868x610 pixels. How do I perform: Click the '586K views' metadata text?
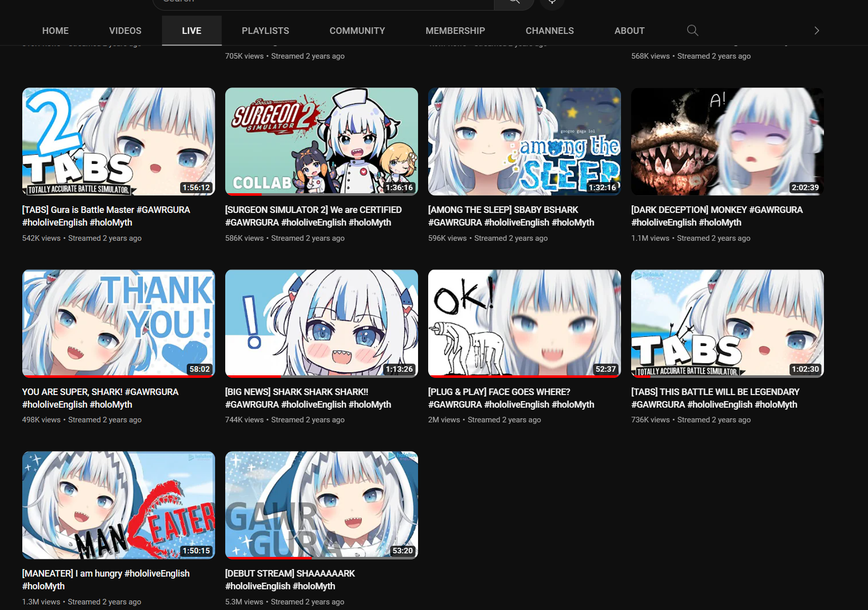(244, 238)
